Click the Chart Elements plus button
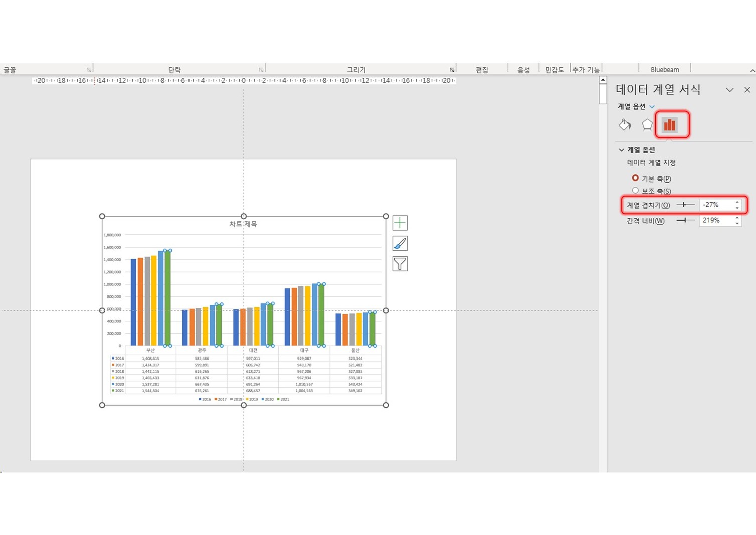The image size is (756, 535). click(400, 223)
